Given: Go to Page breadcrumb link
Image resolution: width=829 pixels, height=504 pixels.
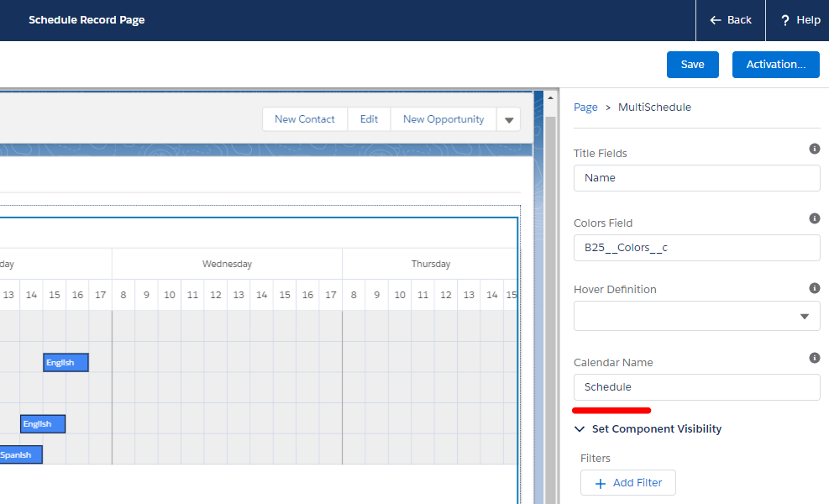Looking at the screenshot, I should click(585, 108).
